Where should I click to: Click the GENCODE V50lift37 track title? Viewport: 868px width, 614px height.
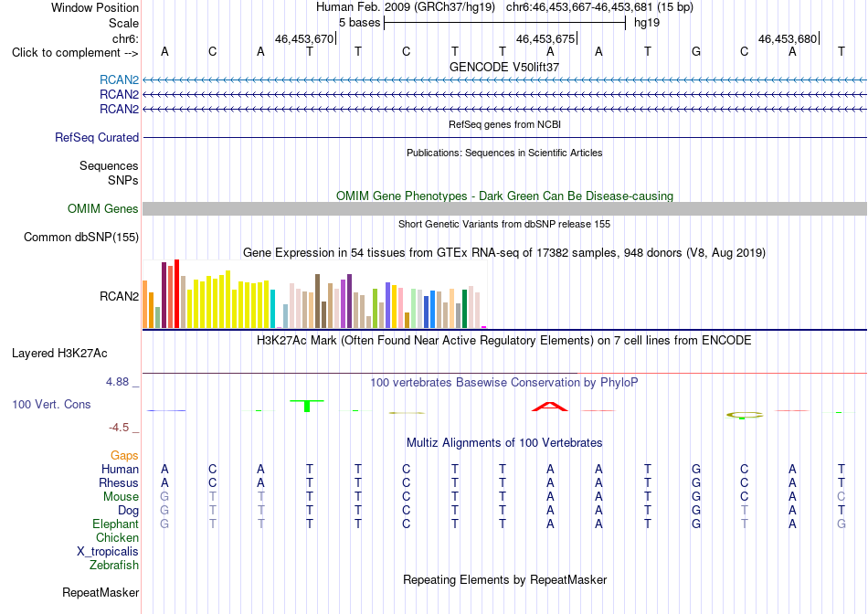pos(504,67)
